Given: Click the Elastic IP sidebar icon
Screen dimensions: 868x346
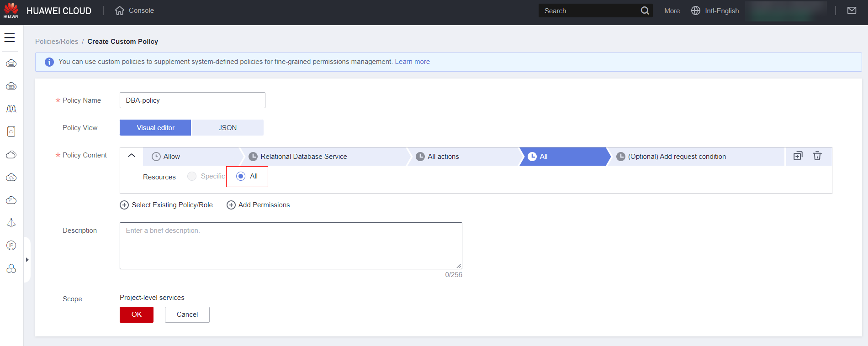Looking at the screenshot, I should (x=11, y=246).
